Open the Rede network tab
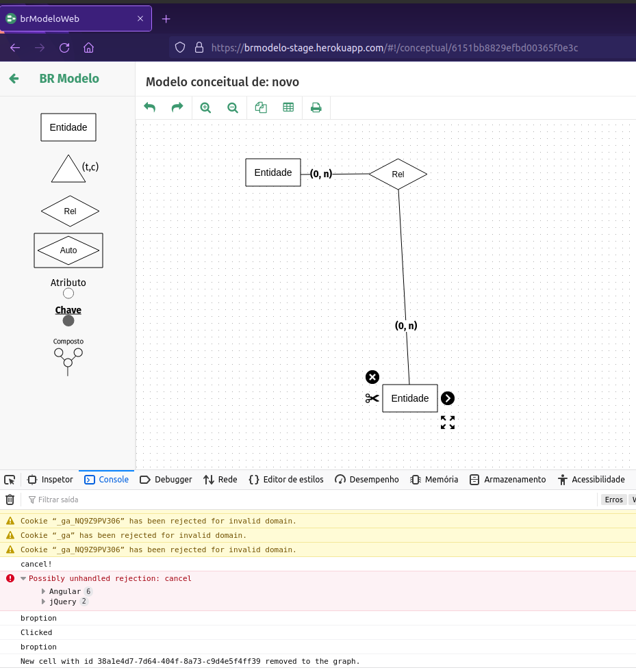Image resolution: width=636 pixels, height=672 pixels. tap(220, 480)
